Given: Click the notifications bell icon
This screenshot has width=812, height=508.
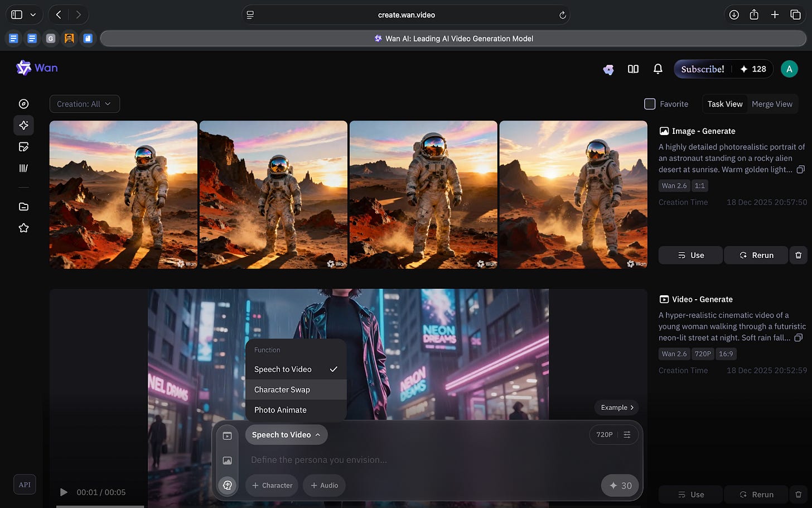Looking at the screenshot, I should point(658,69).
